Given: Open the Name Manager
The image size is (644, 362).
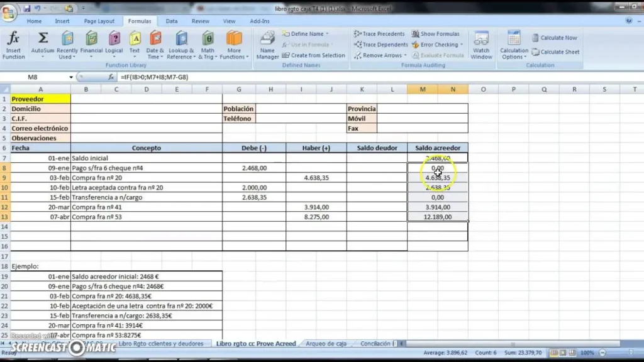Looking at the screenshot, I should pyautogui.click(x=267, y=45).
